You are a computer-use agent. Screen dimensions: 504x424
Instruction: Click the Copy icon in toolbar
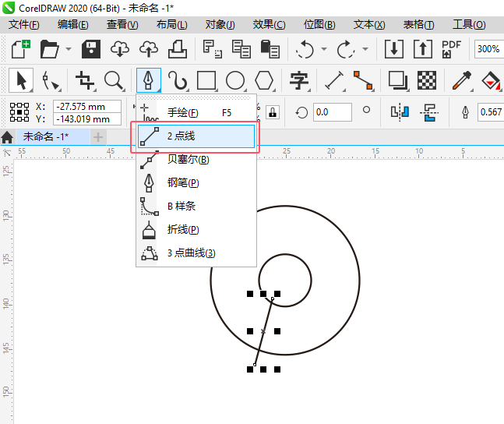point(241,49)
